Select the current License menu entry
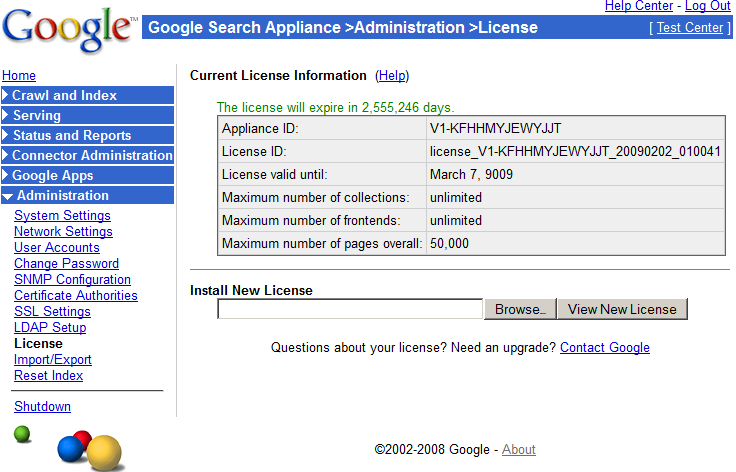This screenshot has width=736, height=472. point(38,343)
